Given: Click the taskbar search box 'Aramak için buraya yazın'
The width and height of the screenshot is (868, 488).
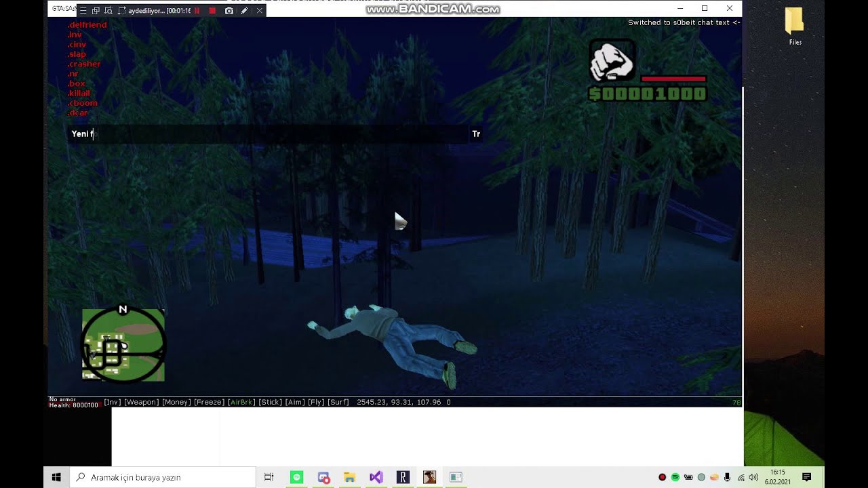Looking at the screenshot, I should coord(163,477).
